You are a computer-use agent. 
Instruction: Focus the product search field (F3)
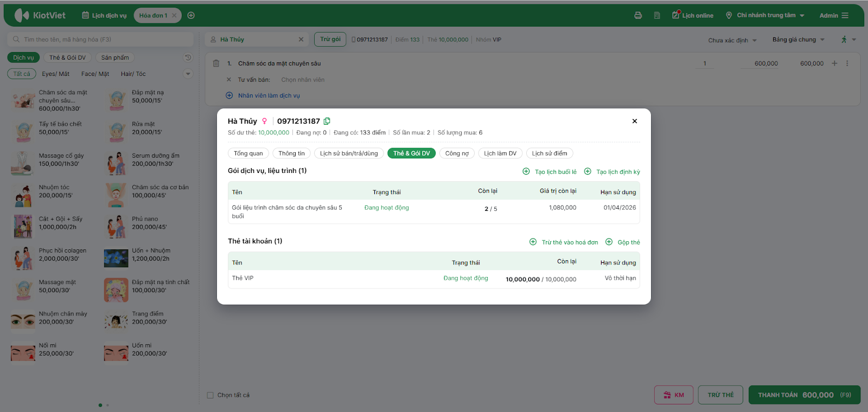click(100, 40)
